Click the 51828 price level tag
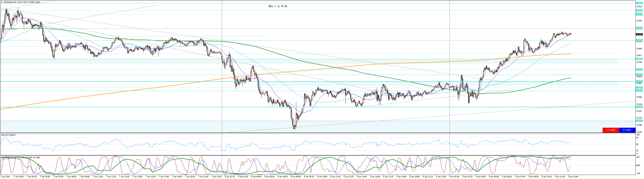Image resolution: width=644 pixels, height=179 pixels. (x=639, y=59)
